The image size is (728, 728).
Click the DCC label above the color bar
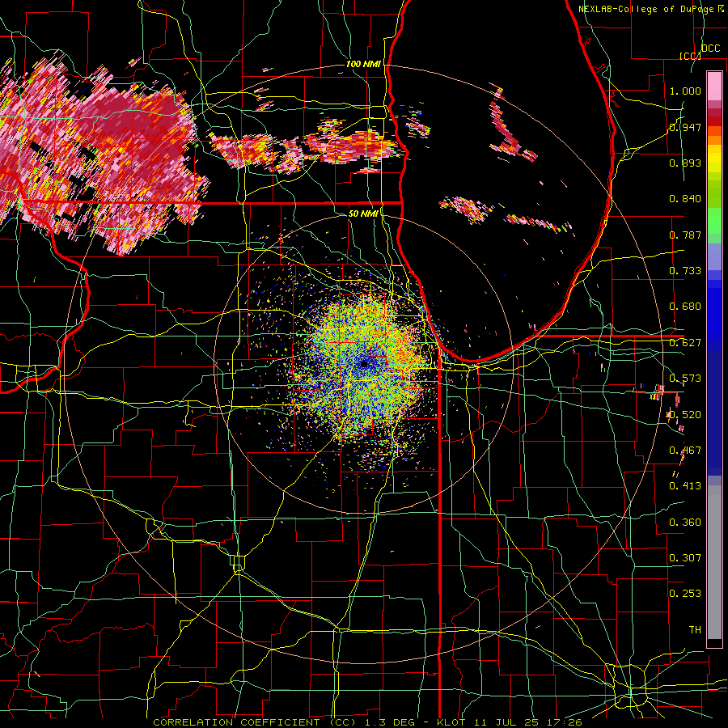710,49
